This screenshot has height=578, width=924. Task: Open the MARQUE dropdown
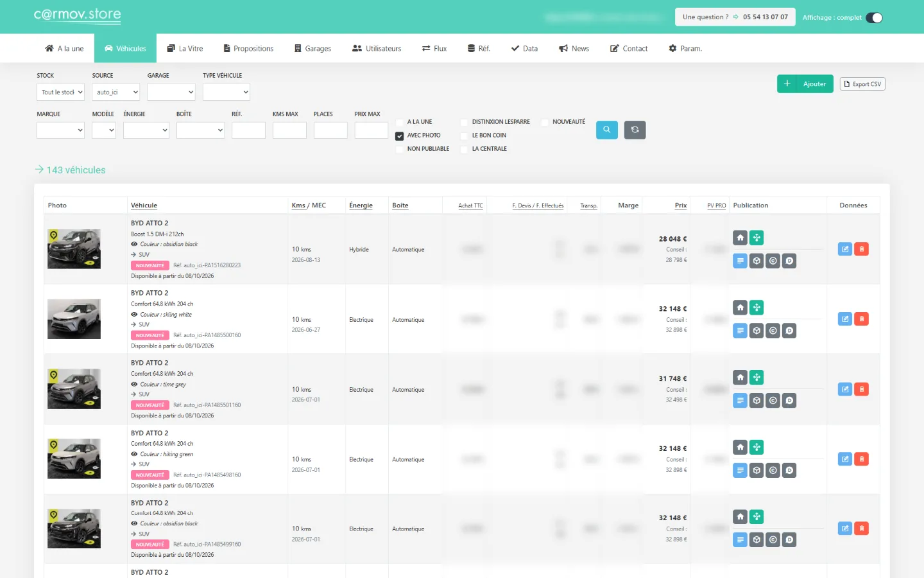pyautogui.click(x=60, y=130)
